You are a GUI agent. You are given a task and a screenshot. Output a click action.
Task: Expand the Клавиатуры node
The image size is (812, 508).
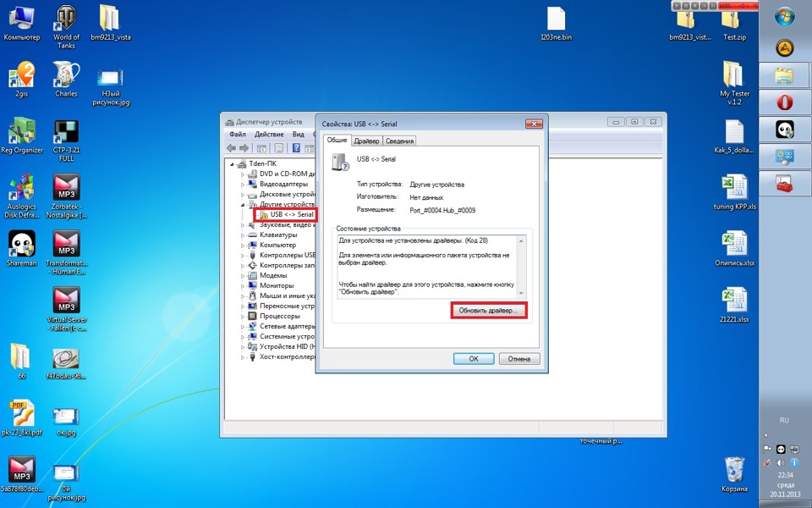click(x=243, y=235)
